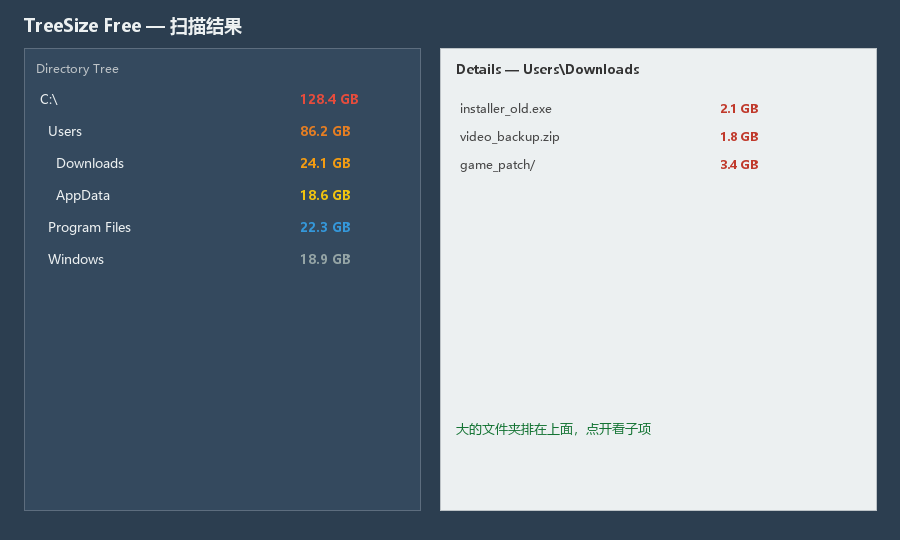Image resolution: width=900 pixels, height=540 pixels.
Task: Click the 22.3 GB size value
Action: pyautogui.click(x=325, y=227)
